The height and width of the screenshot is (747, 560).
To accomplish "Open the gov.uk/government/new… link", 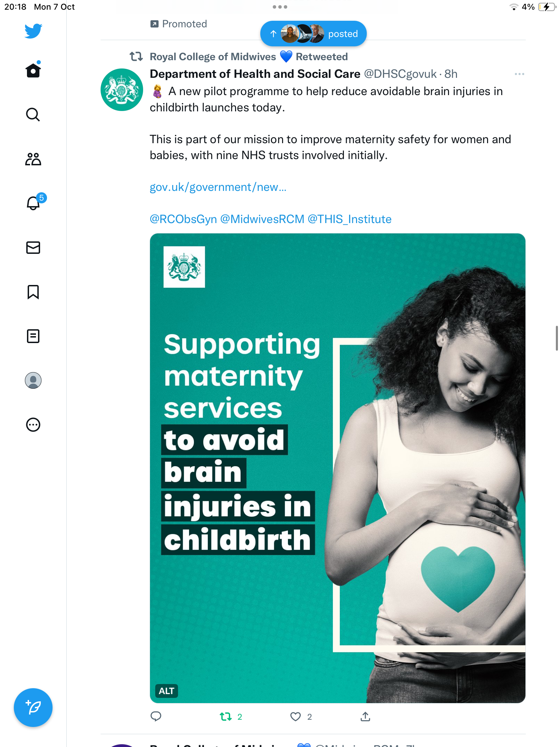I will [x=218, y=187].
